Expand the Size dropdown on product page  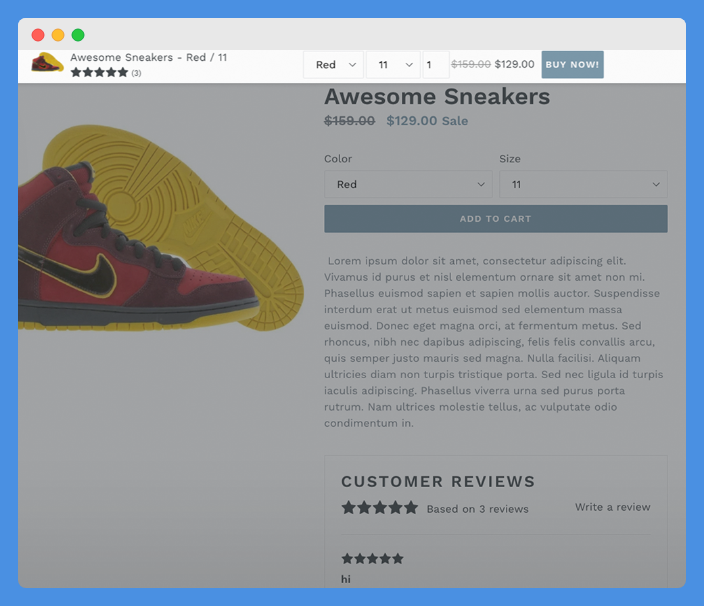583,184
